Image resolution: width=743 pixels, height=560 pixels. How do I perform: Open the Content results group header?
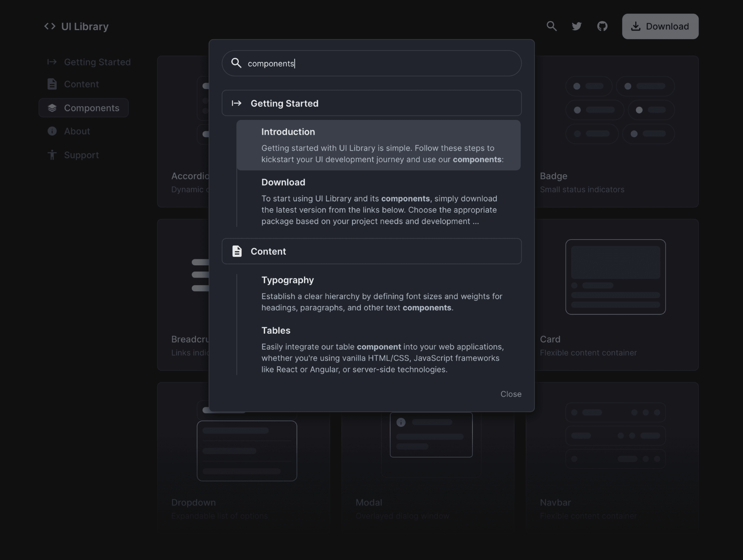coord(371,251)
